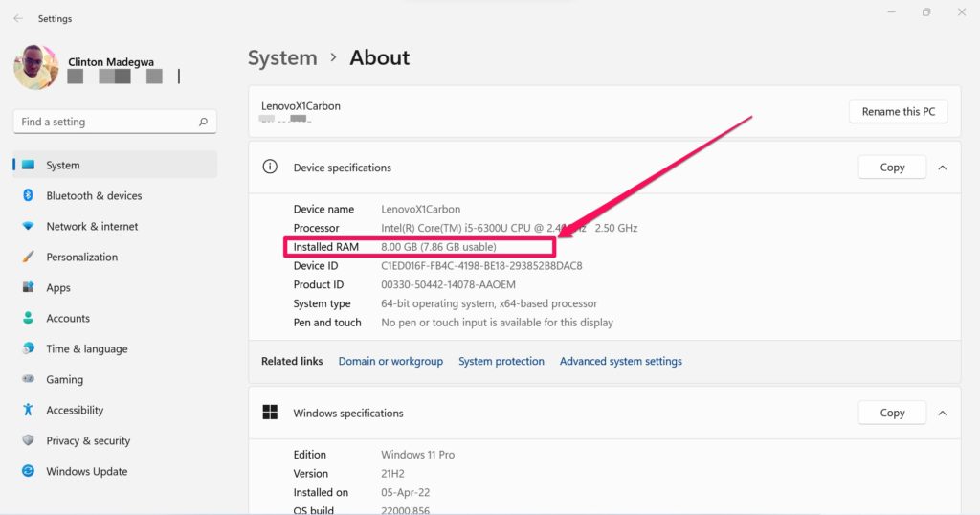The image size is (980, 515).
Task: Click Clinton Madegwa's profile picture
Action: [36, 68]
